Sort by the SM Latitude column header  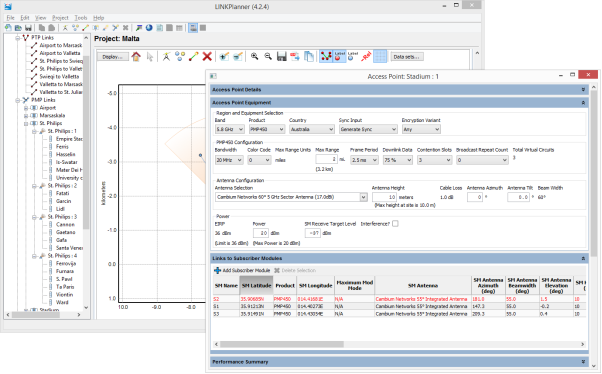[256, 285]
